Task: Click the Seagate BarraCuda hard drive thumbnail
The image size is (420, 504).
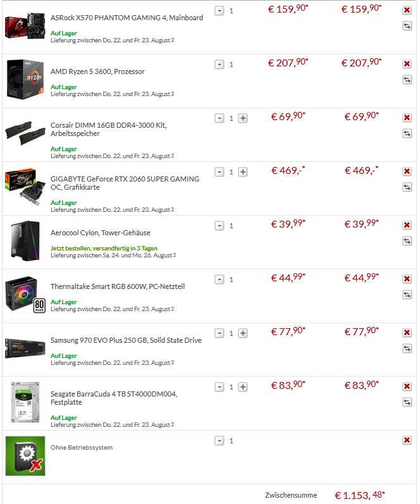Action: point(25,402)
